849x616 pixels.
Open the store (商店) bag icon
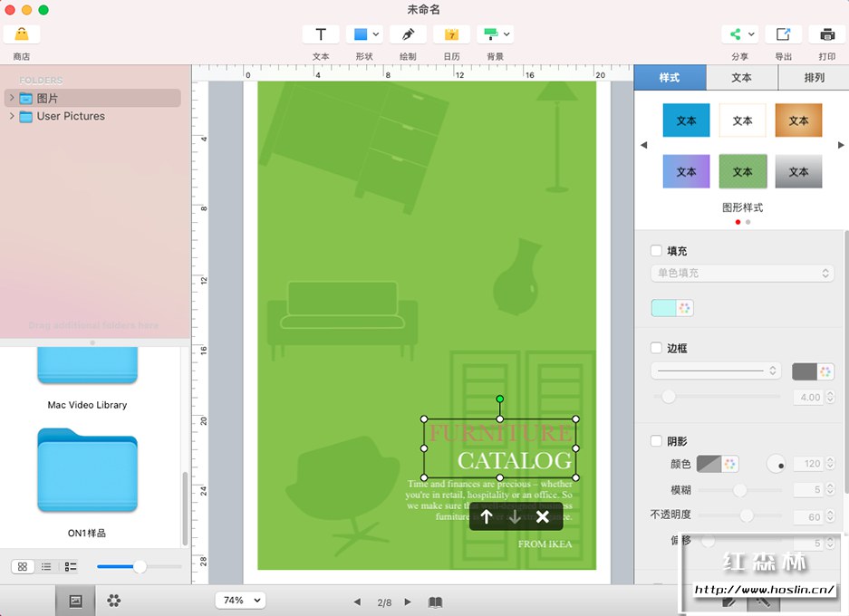coord(22,34)
